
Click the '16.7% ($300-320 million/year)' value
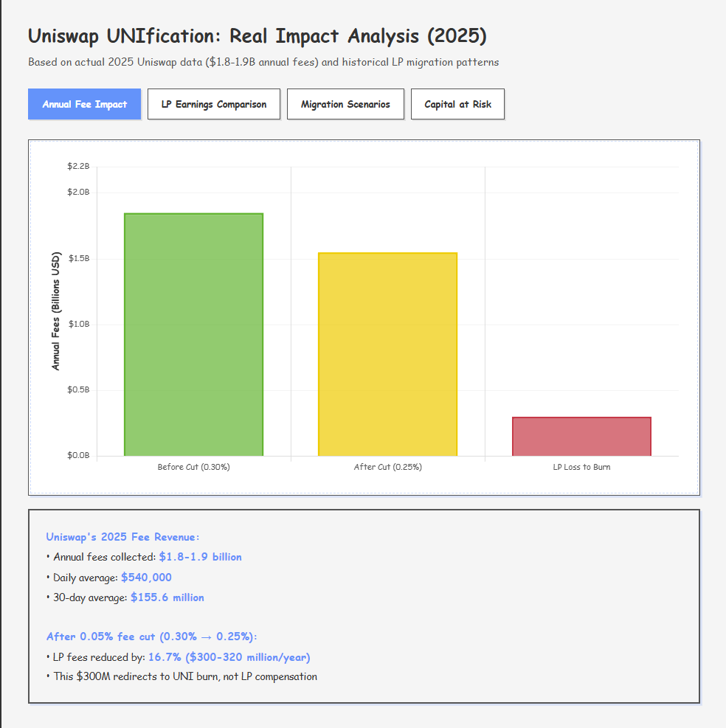229,657
